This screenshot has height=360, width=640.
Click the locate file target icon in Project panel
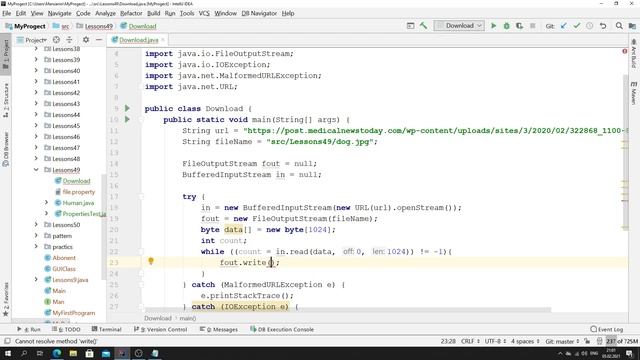point(56,40)
